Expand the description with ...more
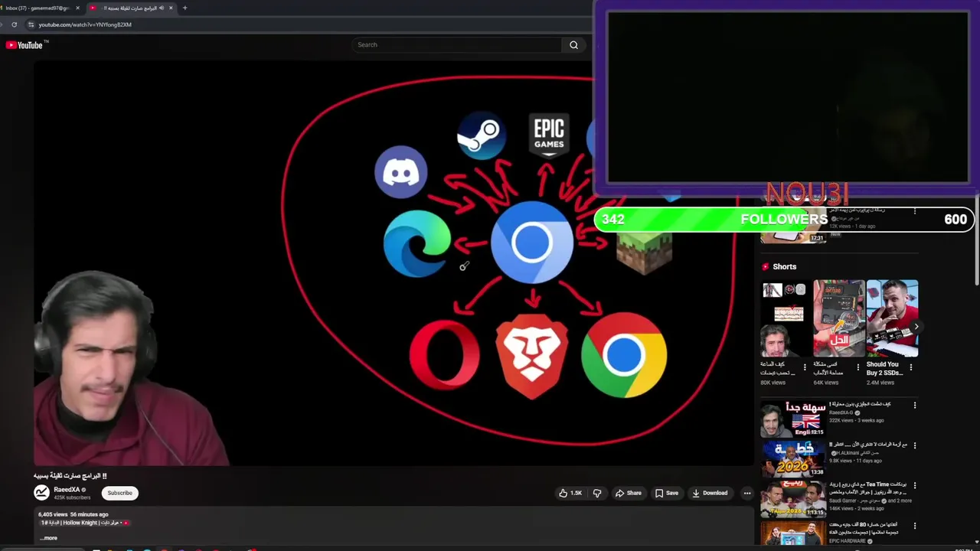The width and height of the screenshot is (980, 551). click(x=48, y=538)
